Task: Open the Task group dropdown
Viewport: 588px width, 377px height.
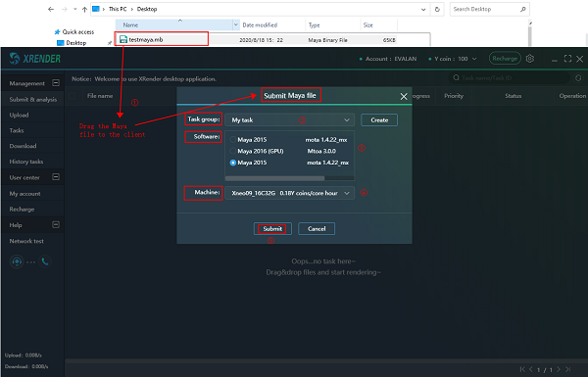Action: coord(289,119)
